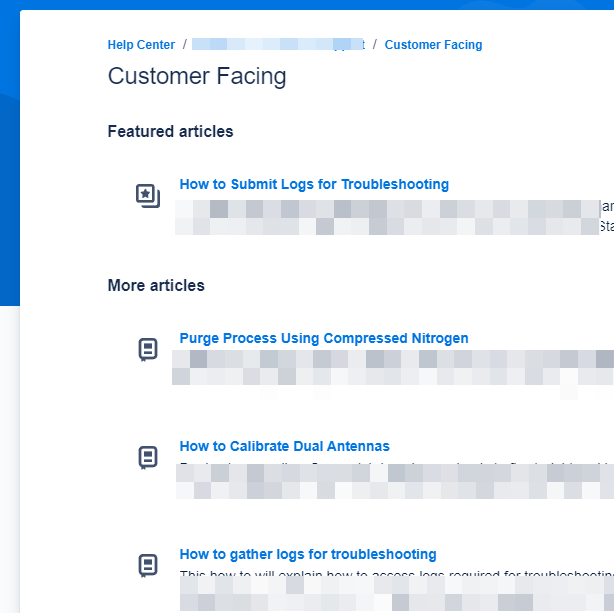Click the featured star icon beside Submit Logs
This screenshot has width=614, height=613.
148,195
